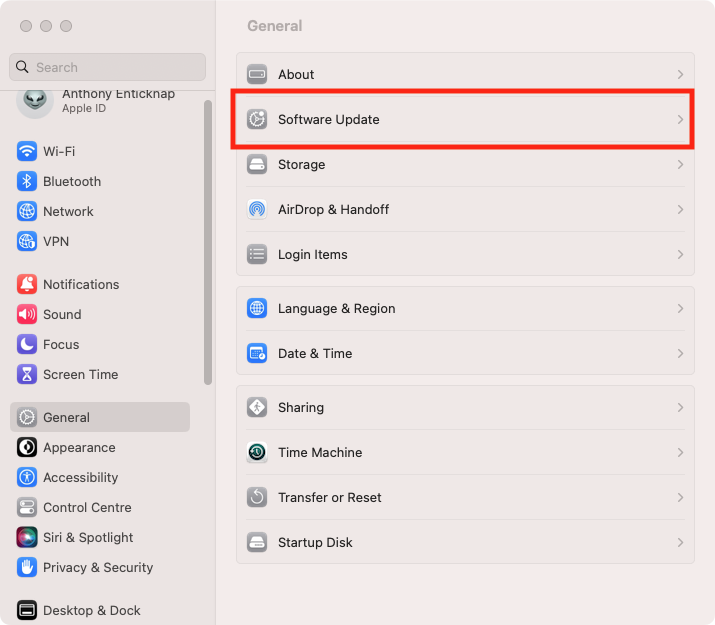This screenshot has width=715, height=625.
Task: Click the Login Items chevron
Action: pos(680,254)
